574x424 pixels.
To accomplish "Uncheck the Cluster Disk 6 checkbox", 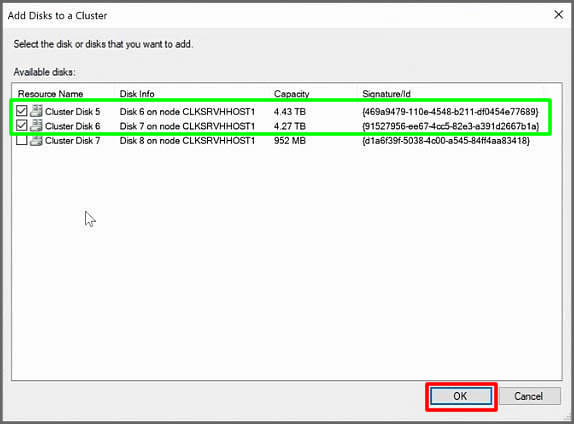I will pyautogui.click(x=22, y=126).
